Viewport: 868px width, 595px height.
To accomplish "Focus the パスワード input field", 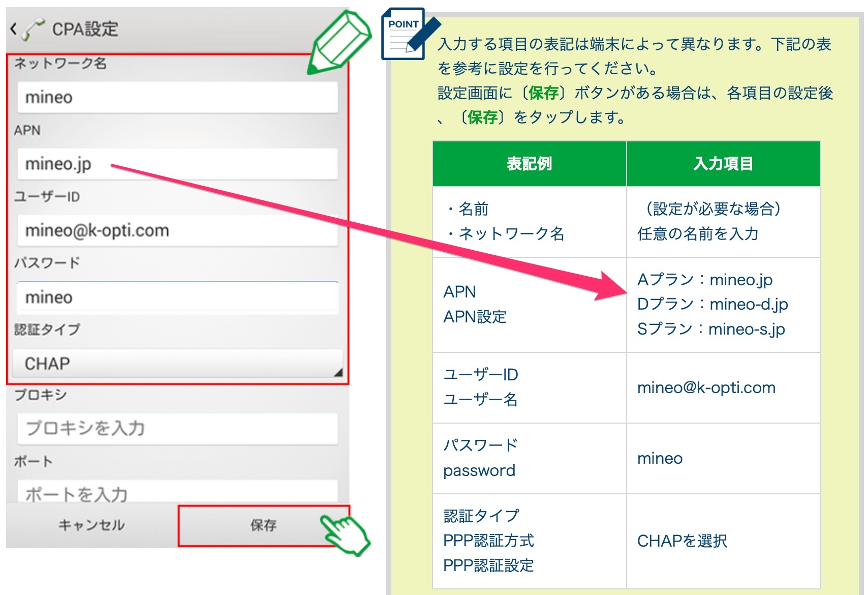I will pos(177,297).
